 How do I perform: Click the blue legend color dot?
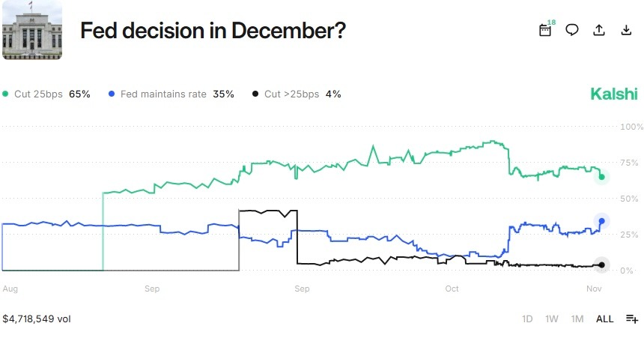(112, 94)
